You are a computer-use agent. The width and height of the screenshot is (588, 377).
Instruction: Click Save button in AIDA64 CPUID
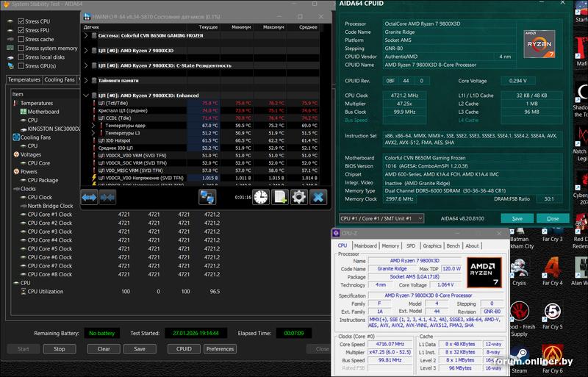[517, 218]
